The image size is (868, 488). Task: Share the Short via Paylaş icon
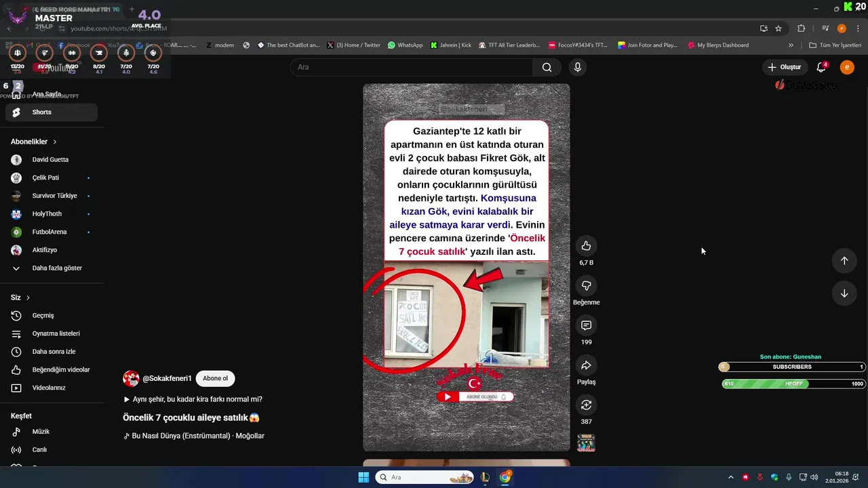(x=587, y=366)
